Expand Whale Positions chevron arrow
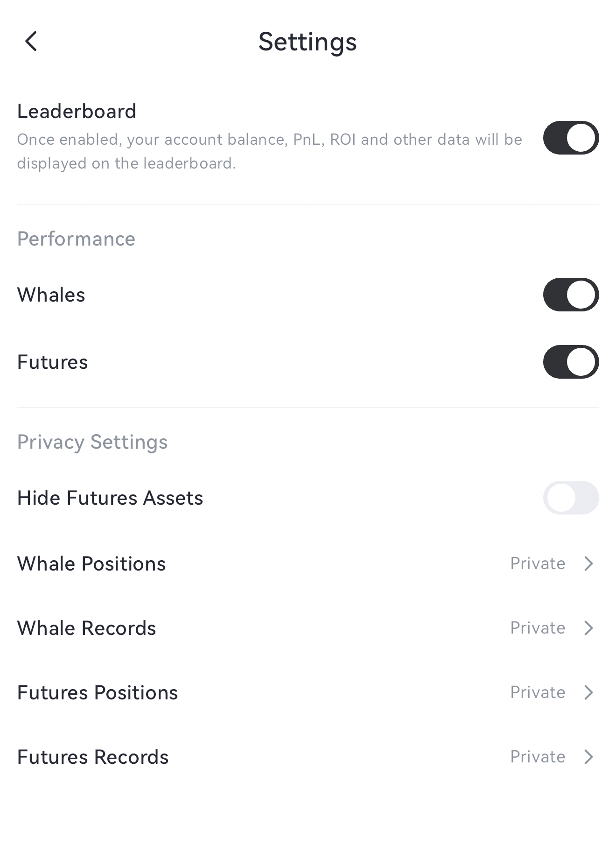This screenshot has width=616, height=846. point(588,564)
